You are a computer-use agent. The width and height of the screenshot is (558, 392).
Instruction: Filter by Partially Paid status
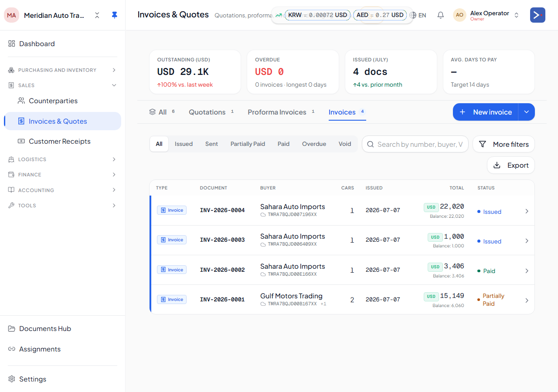click(x=248, y=144)
